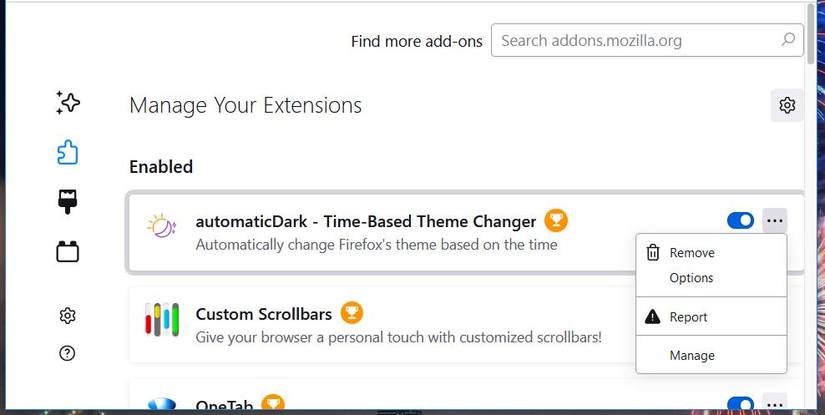Click the Custom Scrollbars extension icon

pyautogui.click(x=161, y=320)
